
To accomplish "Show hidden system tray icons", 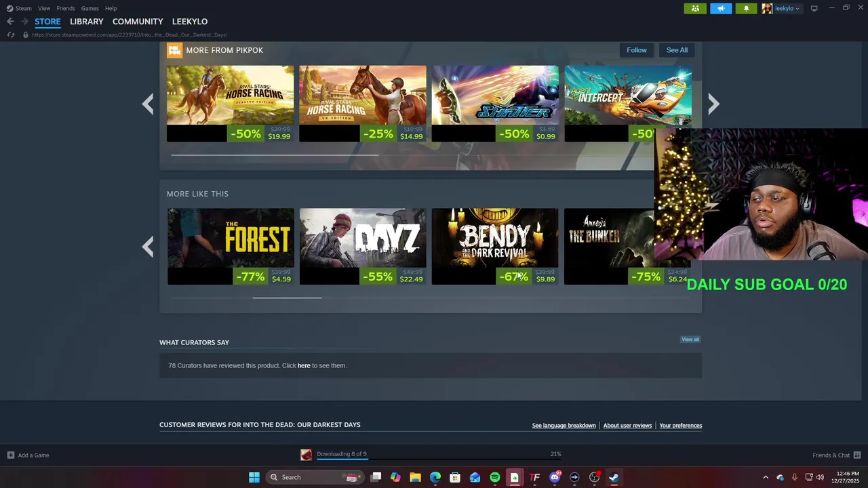I will 766,477.
